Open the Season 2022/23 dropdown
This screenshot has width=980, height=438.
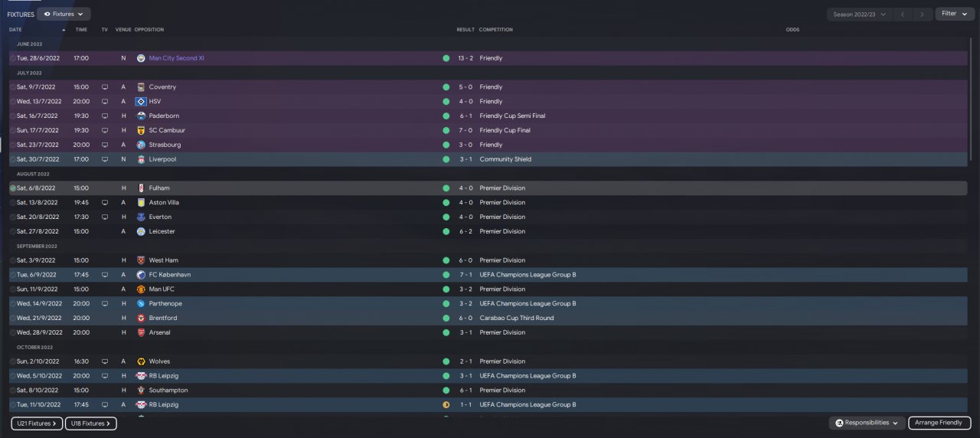click(x=860, y=14)
